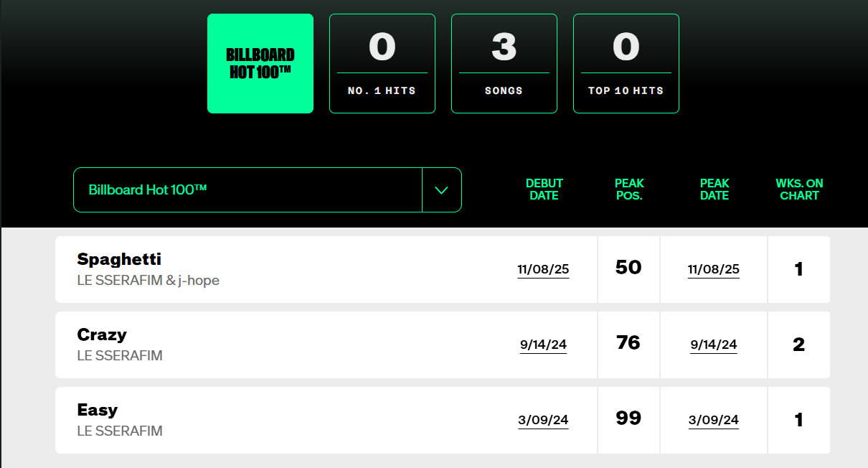
Task: Click the LE SSERAFIM & j-hope artist text
Action: [x=148, y=281]
